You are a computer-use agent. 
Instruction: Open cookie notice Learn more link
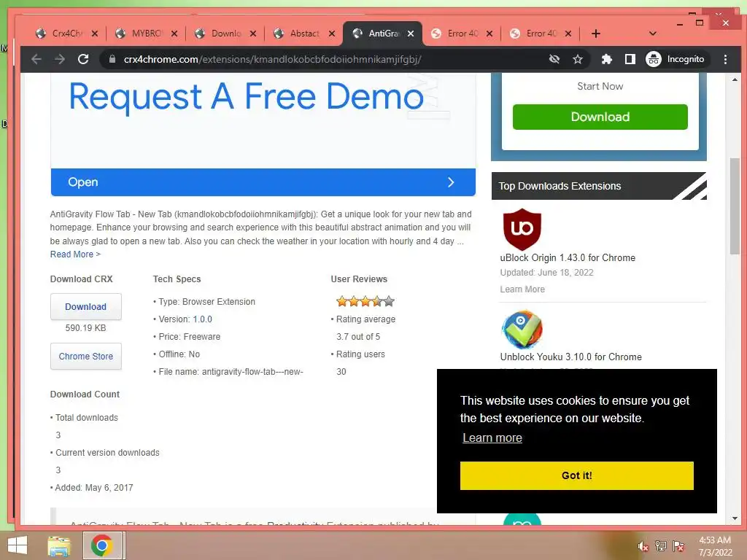(x=492, y=437)
